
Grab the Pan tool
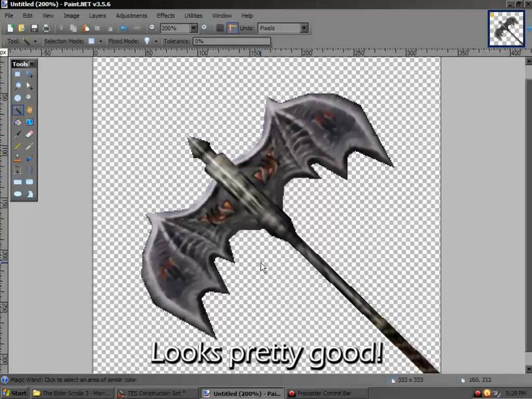point(29,110)
